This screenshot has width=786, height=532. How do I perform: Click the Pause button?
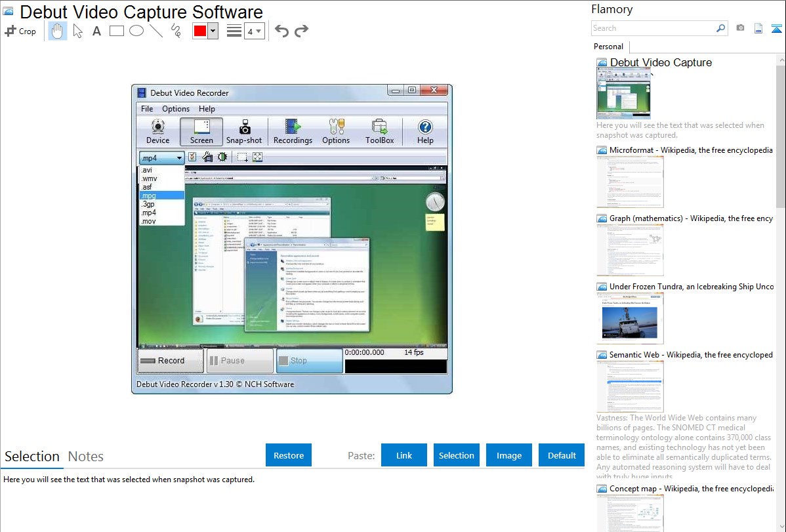239,361
